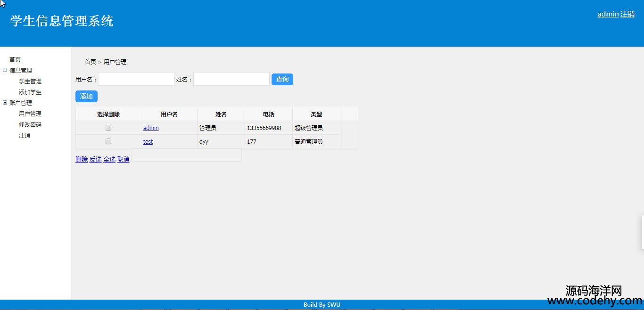Open 首页 in the sidebar
The height and width of the screenshot is (310, 644).
pos(15,59)
